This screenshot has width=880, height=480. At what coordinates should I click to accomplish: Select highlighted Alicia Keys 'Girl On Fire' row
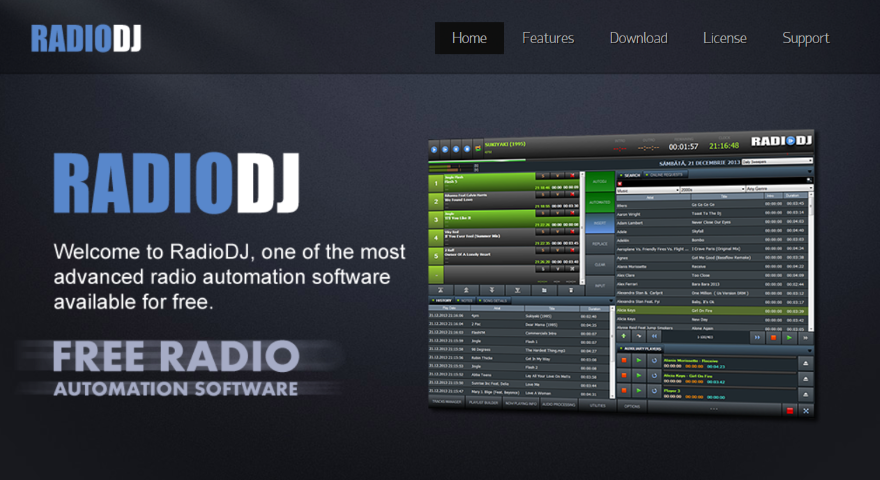[712, 310]
